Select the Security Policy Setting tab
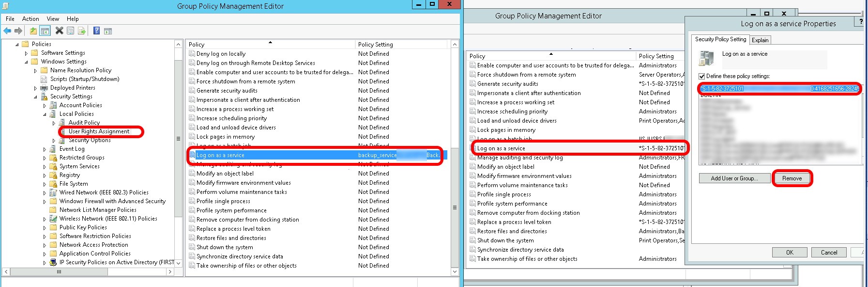Image resolution: width=868 pixels, height=287 pixels. point(720,39)
